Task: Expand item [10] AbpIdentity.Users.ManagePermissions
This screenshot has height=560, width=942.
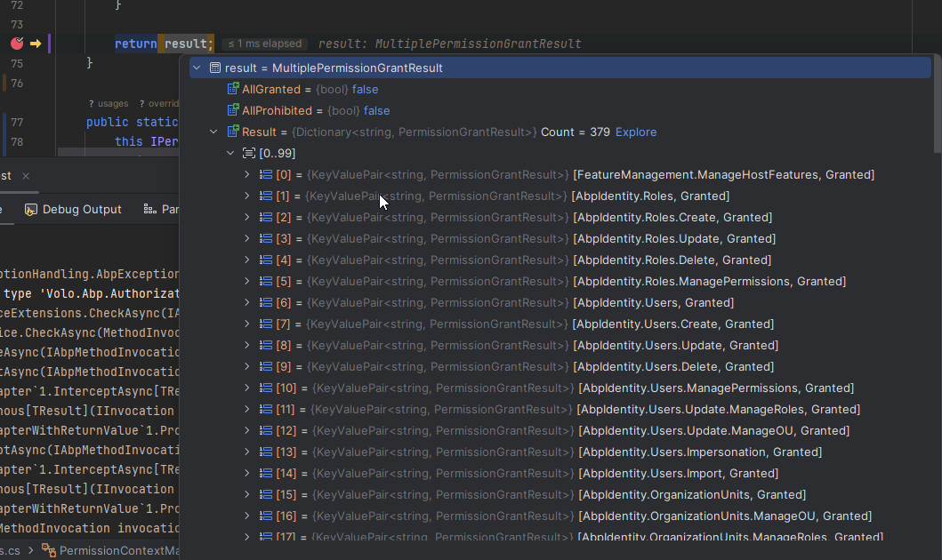Action: (247, 388)
